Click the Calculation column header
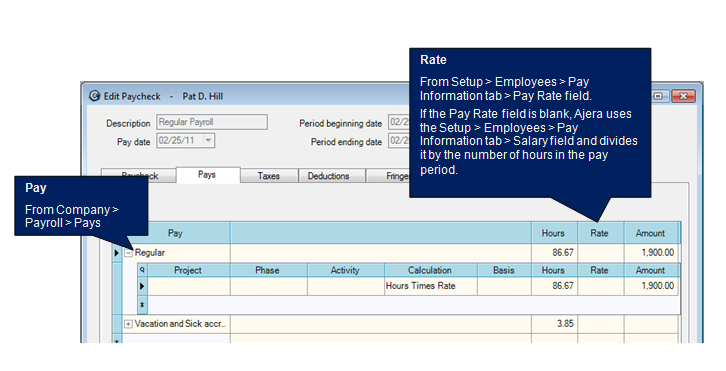Screen dimensions: 726x371 [430, 270]
